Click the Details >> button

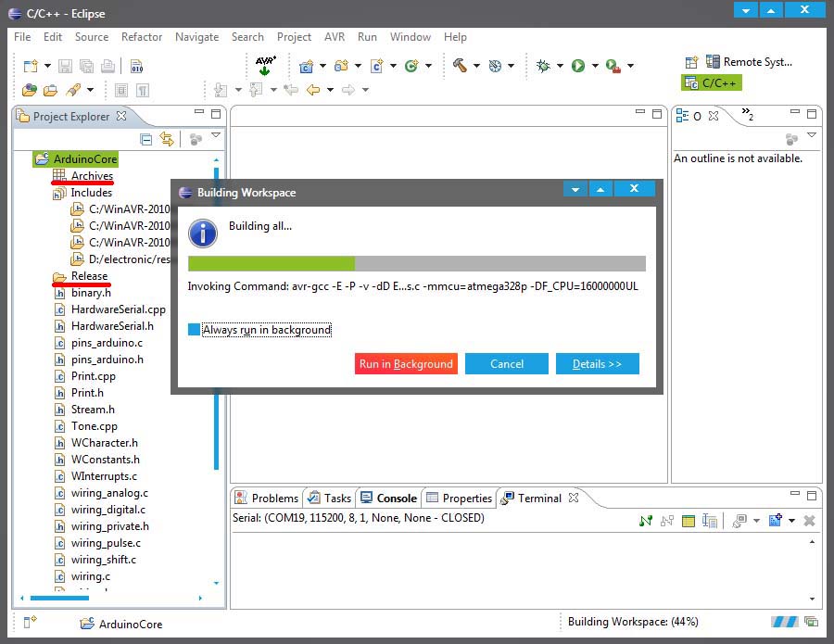[598, 364]
